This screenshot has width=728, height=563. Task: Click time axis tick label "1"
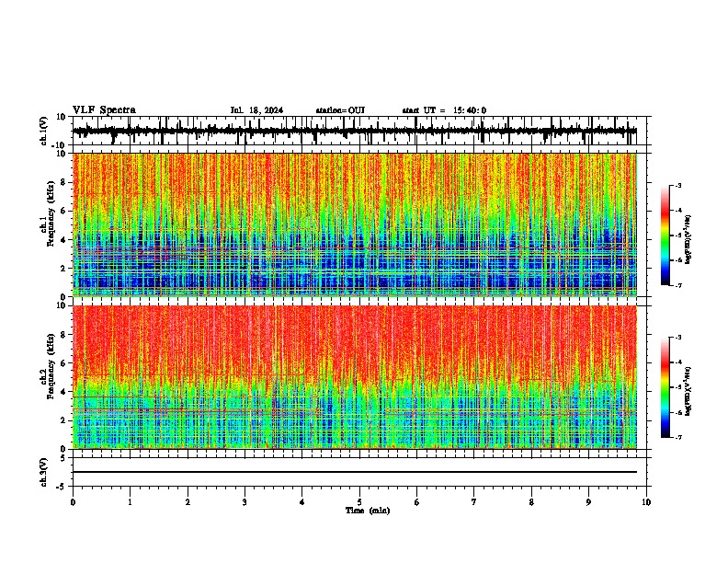pyautogui.click(x=131, y=502)
